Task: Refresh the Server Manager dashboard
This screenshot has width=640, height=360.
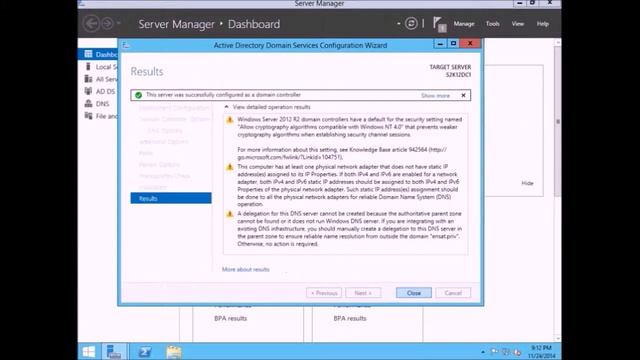Action: coord(411,24)
